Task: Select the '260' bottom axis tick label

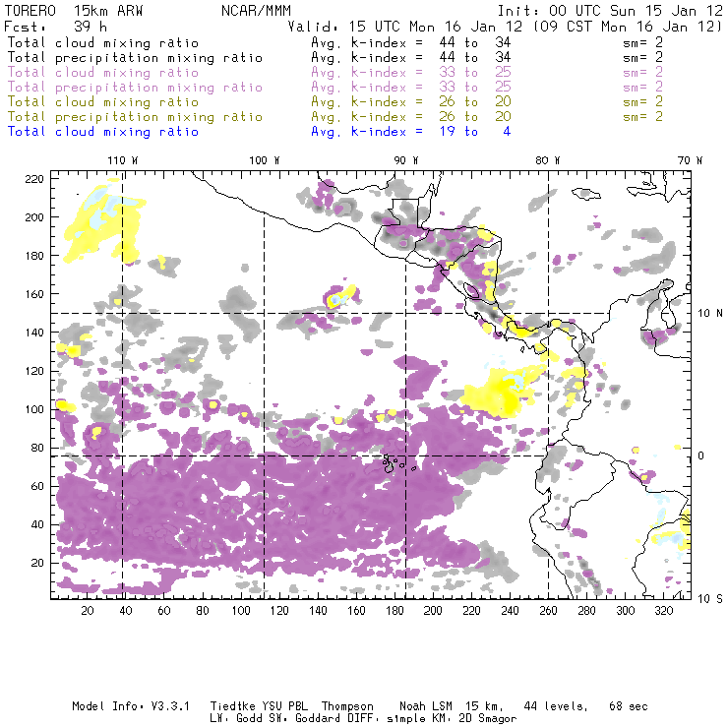Action: [548, 611]
